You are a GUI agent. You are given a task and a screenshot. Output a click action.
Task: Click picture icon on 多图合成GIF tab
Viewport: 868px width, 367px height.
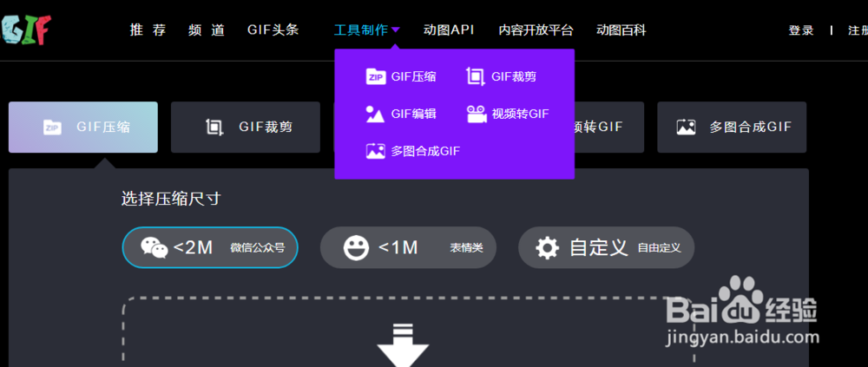pyautogui.click(x=686, y=128)
